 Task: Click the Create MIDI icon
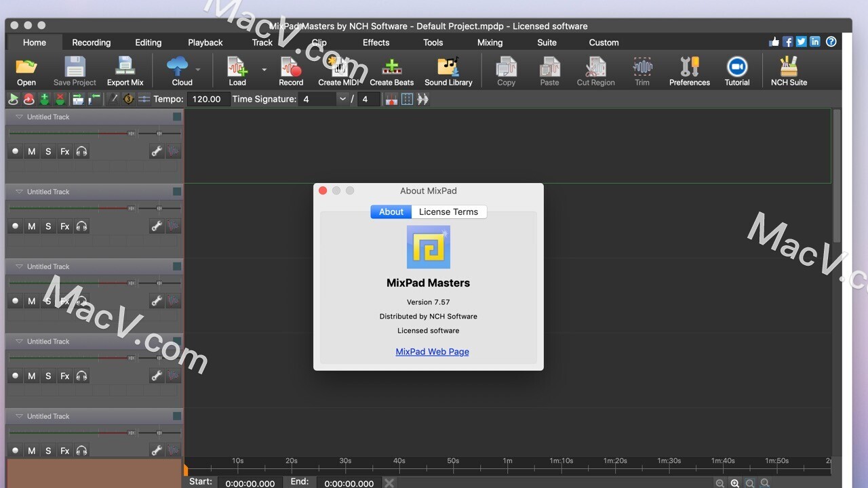click(339, 71)
